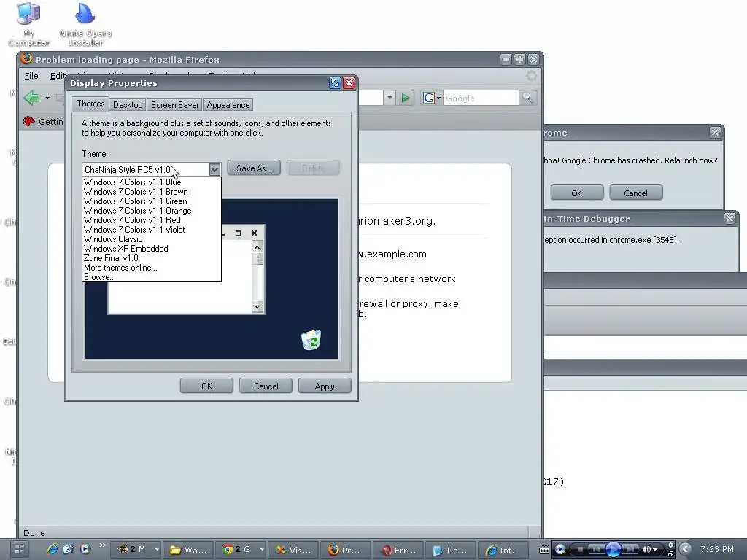Click media player toolbar next track
747x560 pixels.
coord(630,550)
